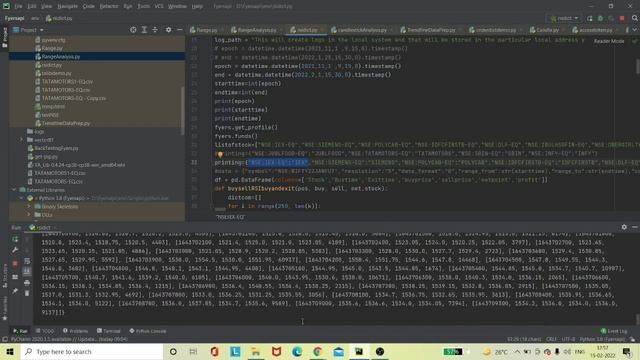Open Project panel settings gear

coord(168,30)
